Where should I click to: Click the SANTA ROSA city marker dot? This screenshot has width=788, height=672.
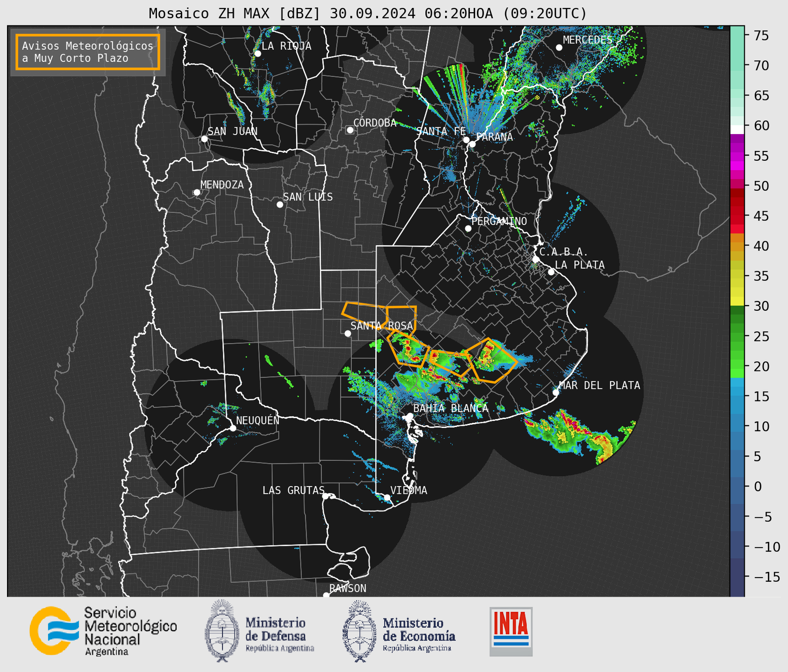348,333
